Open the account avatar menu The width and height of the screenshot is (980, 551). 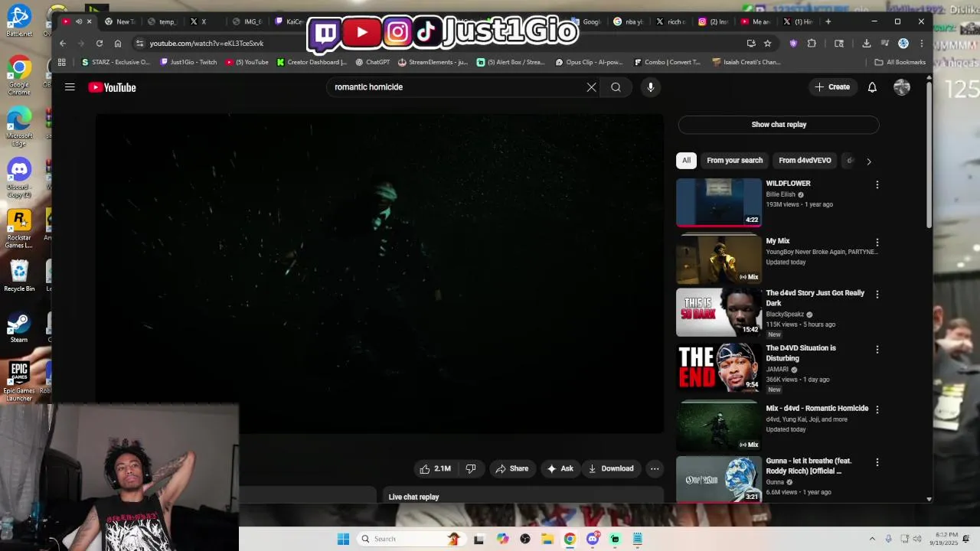pos(902,87)
